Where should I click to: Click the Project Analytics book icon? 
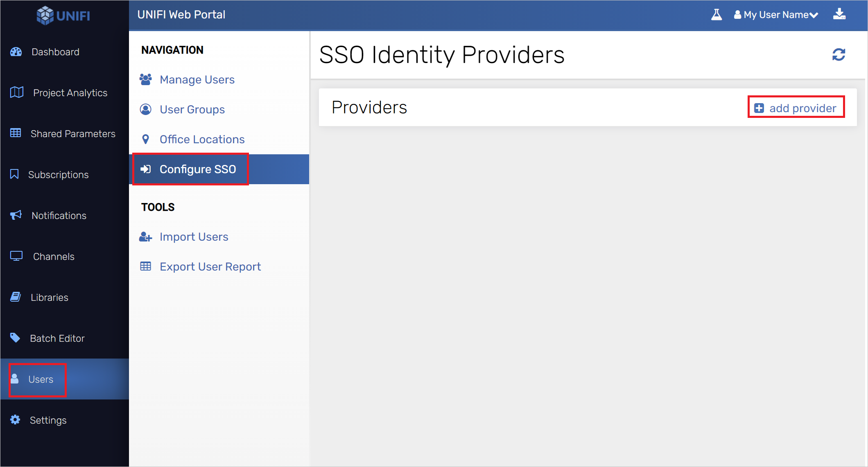(16, 92)
